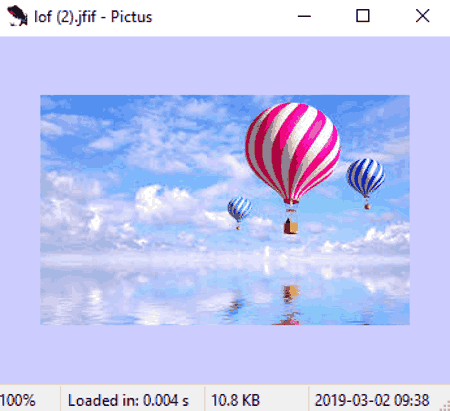
Task: Click the small blue balloon in the middle
Action: (x=239, y=209)
